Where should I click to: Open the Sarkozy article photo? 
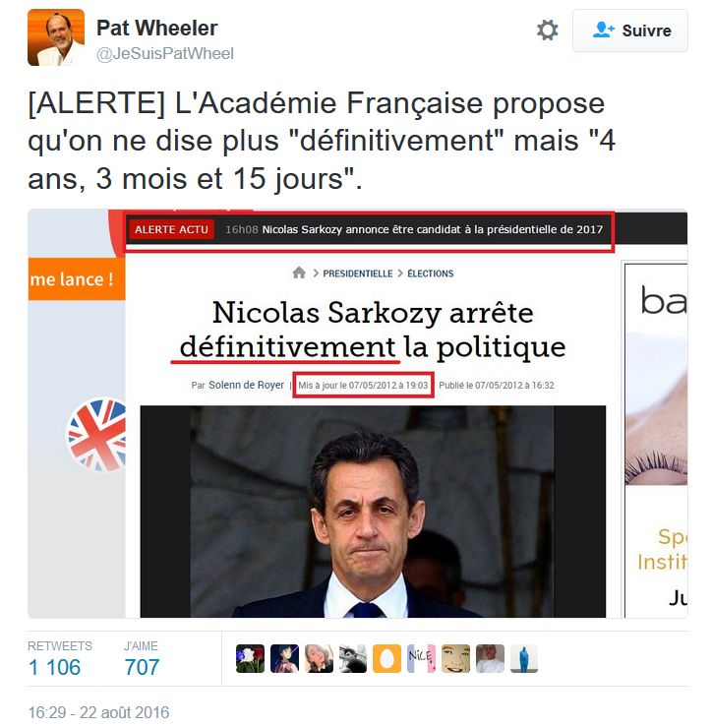373,512
